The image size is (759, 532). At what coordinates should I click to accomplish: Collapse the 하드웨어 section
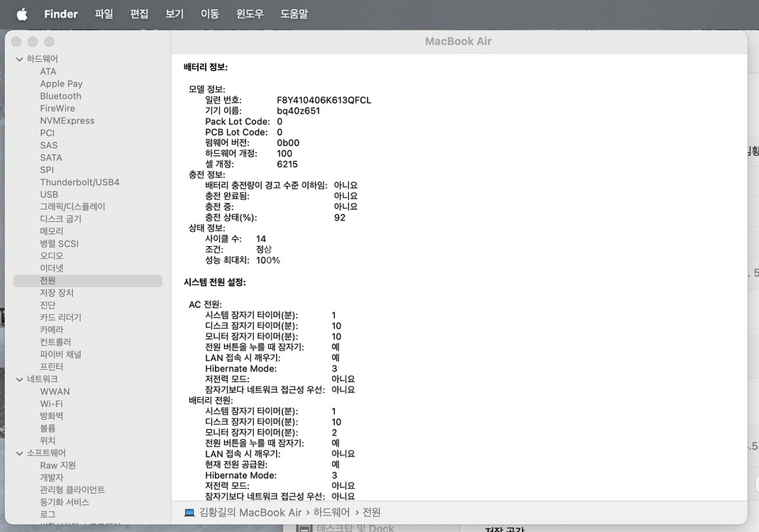click(19, 59)
